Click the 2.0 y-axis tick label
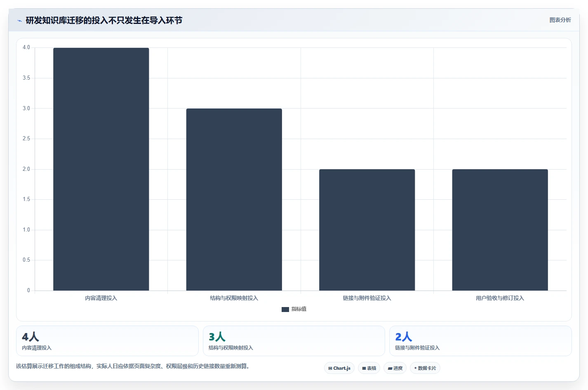The height and width of the screenshot is (390, 588). (x=26, y=169)
